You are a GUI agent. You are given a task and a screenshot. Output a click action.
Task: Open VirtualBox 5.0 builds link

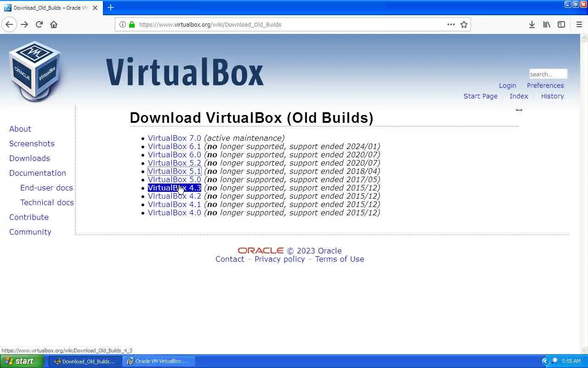coord(175,179)
